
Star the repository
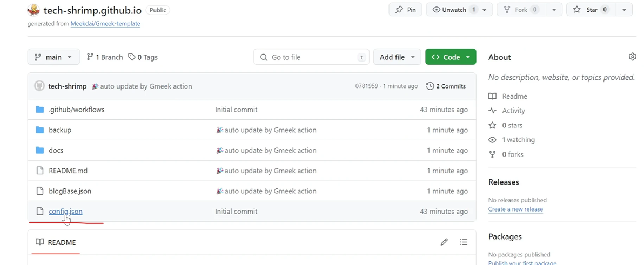click(x=592, y=10)
